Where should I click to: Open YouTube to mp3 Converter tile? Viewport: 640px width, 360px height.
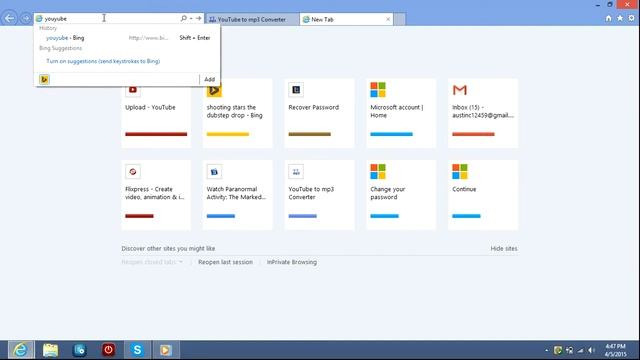click(319, 195)
